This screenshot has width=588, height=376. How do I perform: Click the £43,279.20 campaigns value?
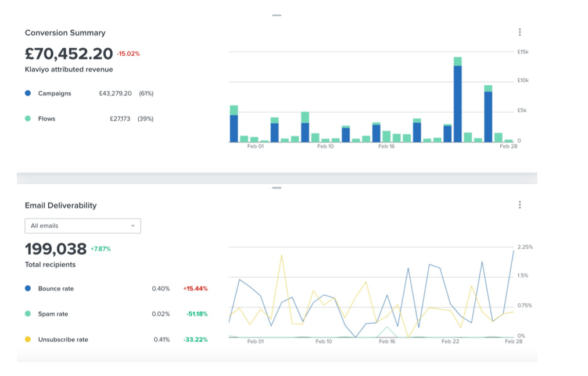(115, 94)
